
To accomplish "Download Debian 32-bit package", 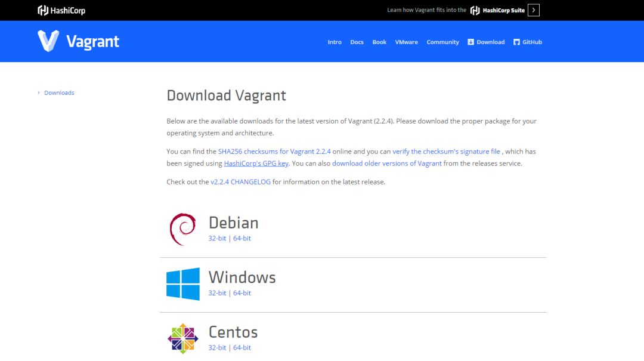I will click(x=217, y=238).
